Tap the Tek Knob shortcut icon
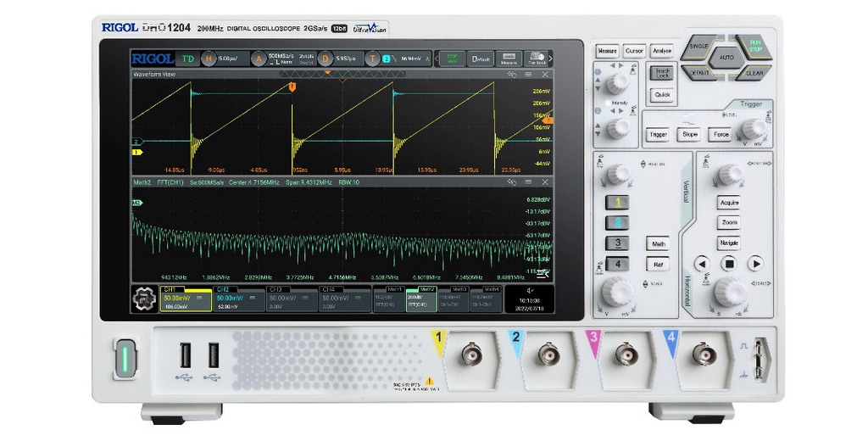This screenshot has height=441, width=868. 536,59
